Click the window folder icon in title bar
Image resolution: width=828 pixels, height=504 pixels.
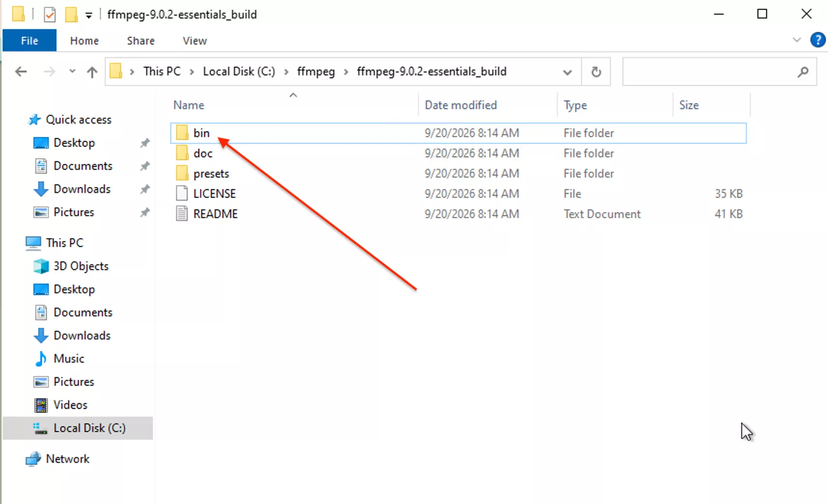pyautogui.click(x=18, y=14)
